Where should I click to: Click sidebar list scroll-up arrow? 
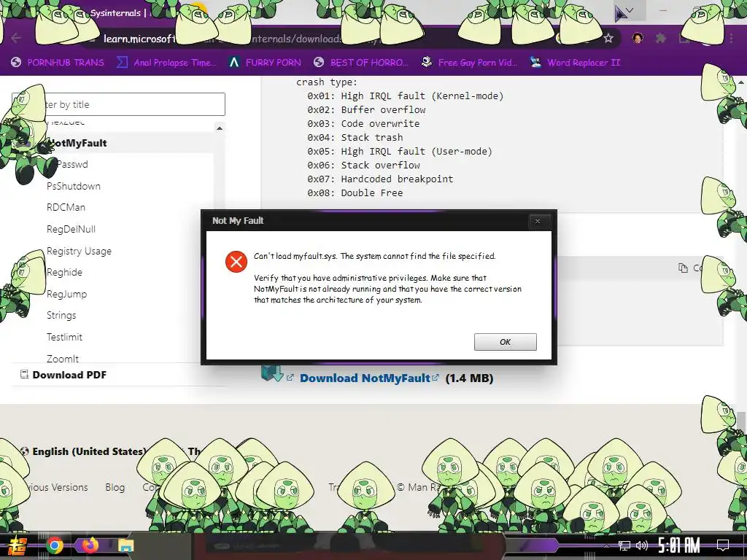219,128
